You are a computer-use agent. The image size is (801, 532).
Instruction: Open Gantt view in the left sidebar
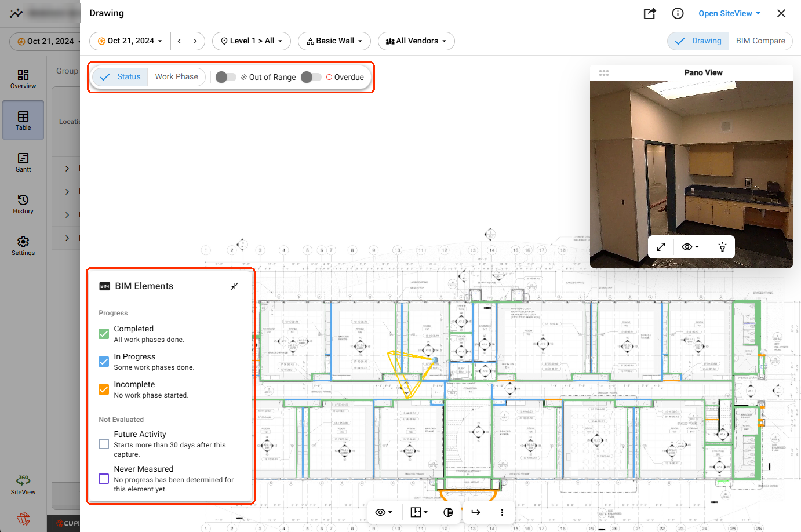click(23, 163)
